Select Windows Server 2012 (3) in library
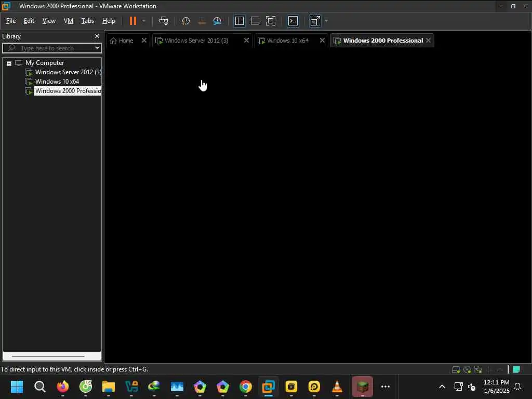 pos(68,72)
